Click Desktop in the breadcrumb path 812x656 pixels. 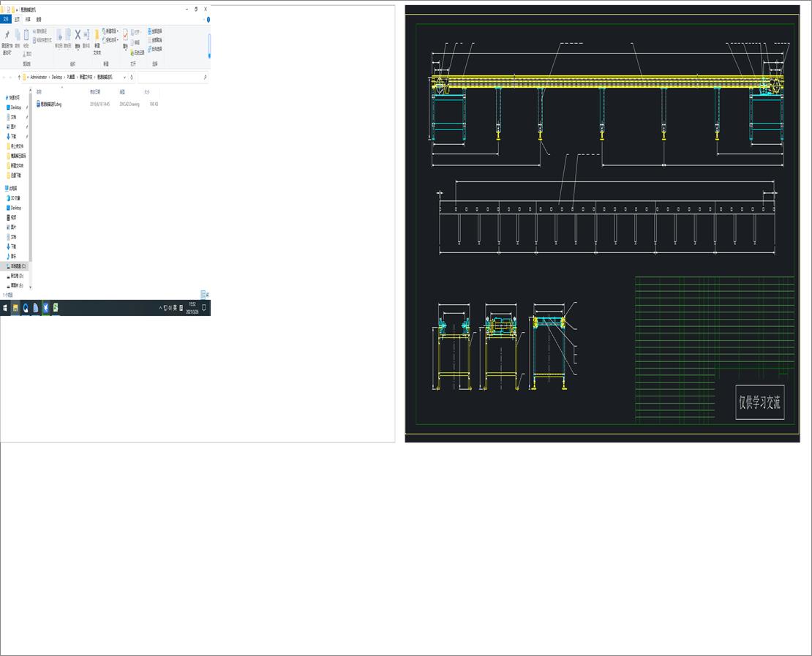coord(57,77)
